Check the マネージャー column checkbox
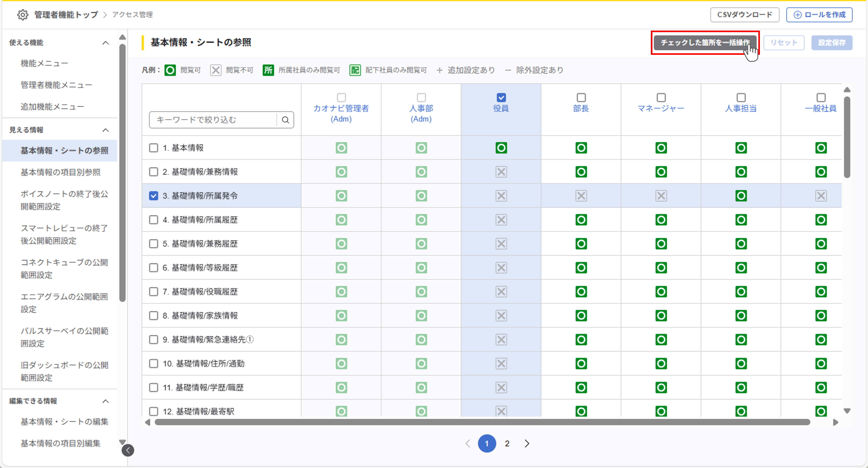868x468 pixels. 661,98
